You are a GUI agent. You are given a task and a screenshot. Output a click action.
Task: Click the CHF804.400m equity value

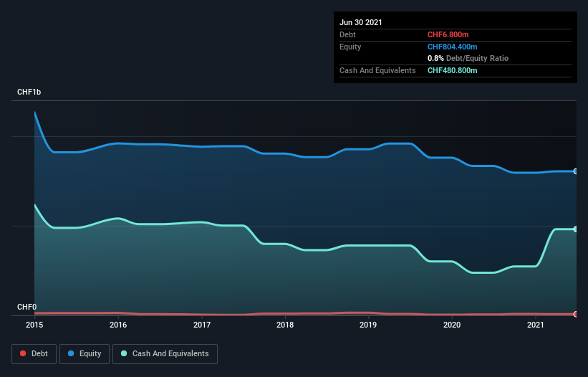452,47
